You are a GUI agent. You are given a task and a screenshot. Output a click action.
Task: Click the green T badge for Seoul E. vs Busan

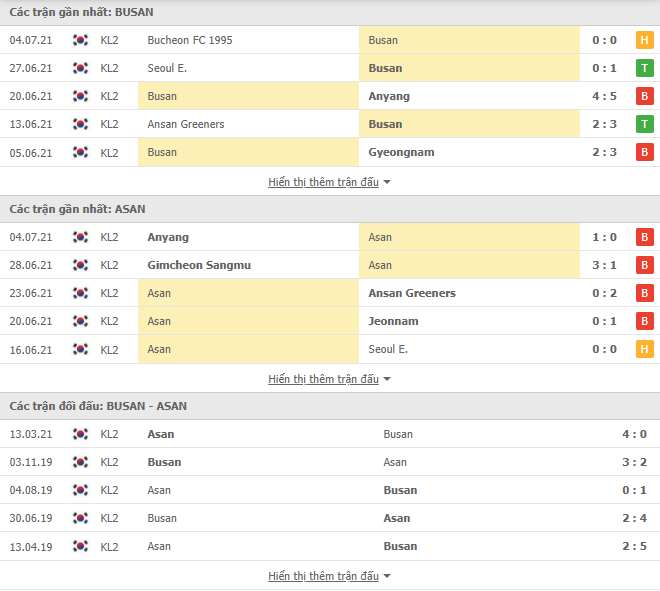(644, 68)
